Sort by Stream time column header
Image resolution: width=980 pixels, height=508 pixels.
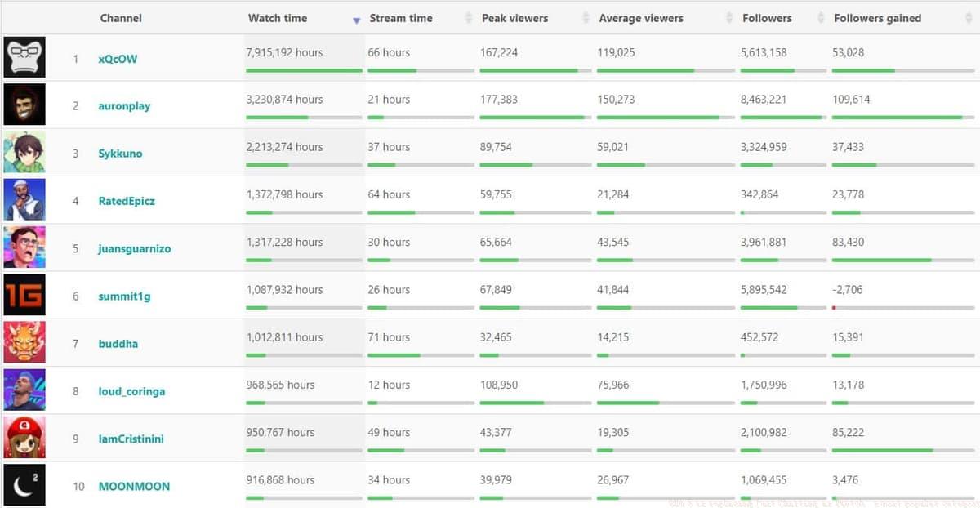click(x=401, y=18)
